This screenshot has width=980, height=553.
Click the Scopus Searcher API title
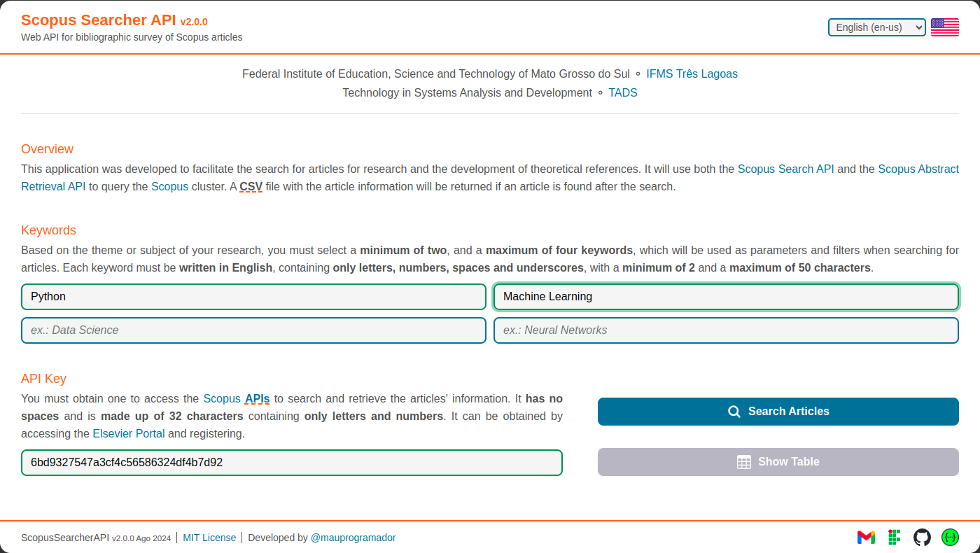pyautogui.click(x=98, y=20)
